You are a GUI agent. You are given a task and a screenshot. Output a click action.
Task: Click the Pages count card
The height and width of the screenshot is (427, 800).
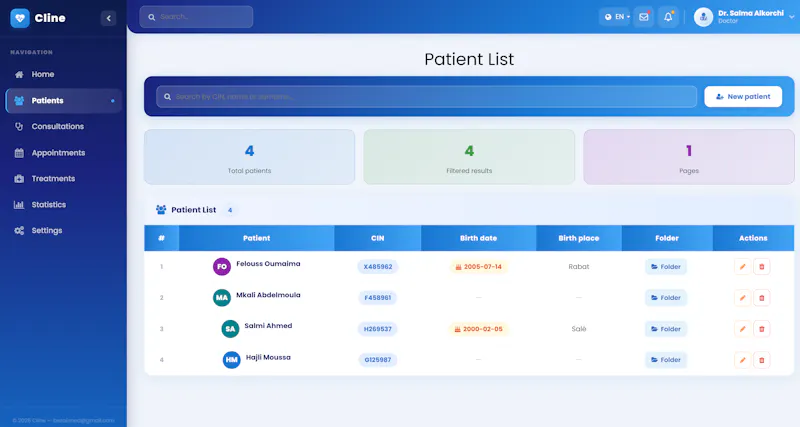click(689, 157)
